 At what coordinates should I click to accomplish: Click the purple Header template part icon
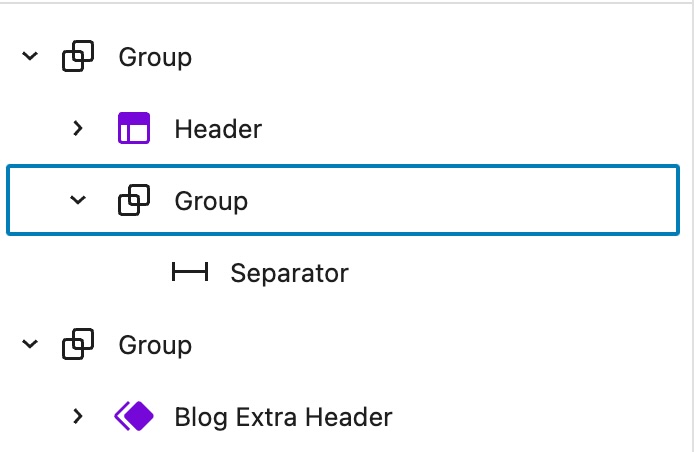coord(133,129)
